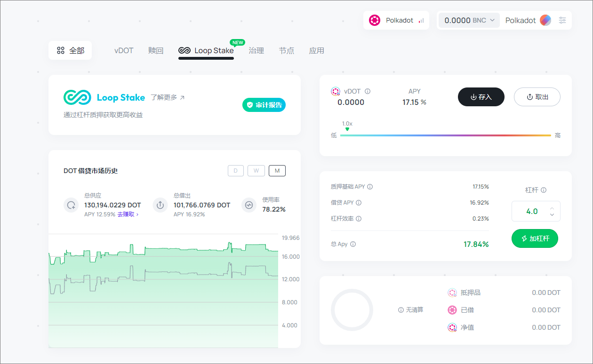This screenshot has height=364, width=593.
Task: Click the info icon next to vDOT
Action: [368, 91]
